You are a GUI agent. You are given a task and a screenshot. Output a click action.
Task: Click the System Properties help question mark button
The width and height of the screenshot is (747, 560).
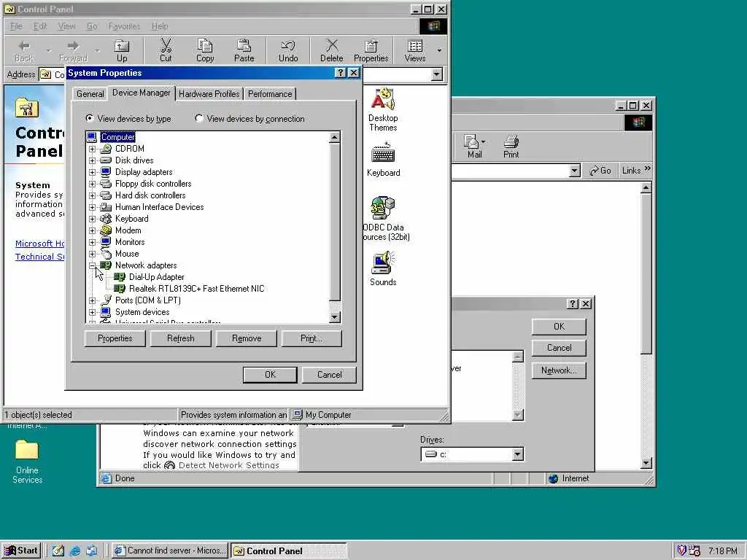coord(340,73)
